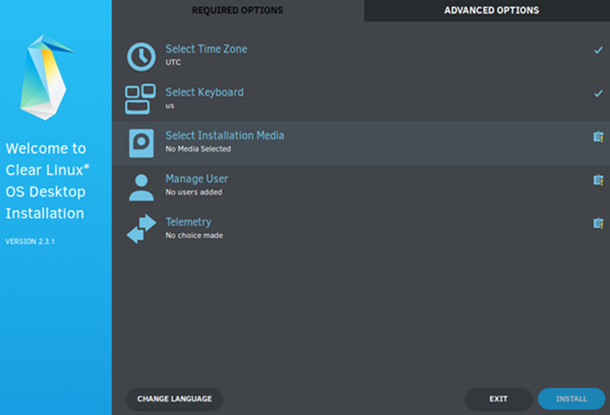This screenshot has height=415, width=610.
Task: Click the 'UTC' time zone value
Action: point(173,62)
